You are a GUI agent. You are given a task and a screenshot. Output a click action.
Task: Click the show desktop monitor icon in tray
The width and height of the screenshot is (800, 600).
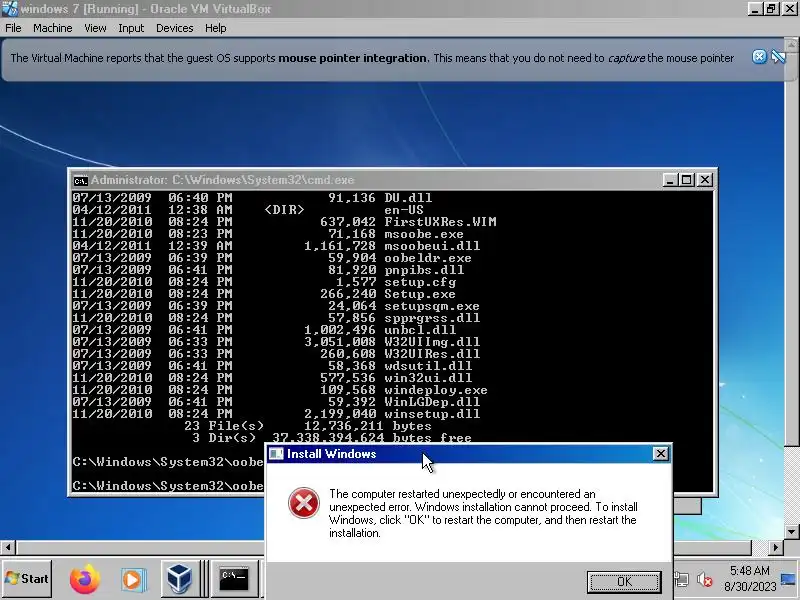tap(789, 580)
